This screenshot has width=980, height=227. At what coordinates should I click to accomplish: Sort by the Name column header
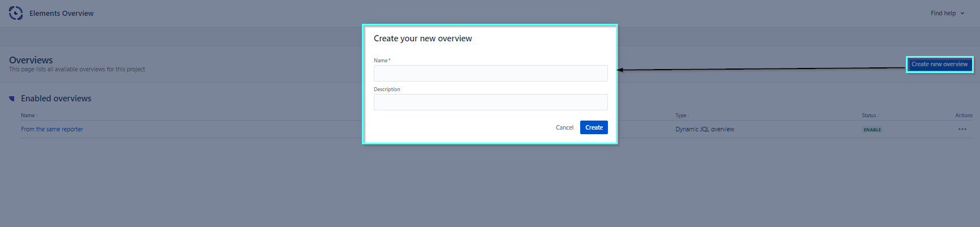pyautogui.click(x=28, y=115)
